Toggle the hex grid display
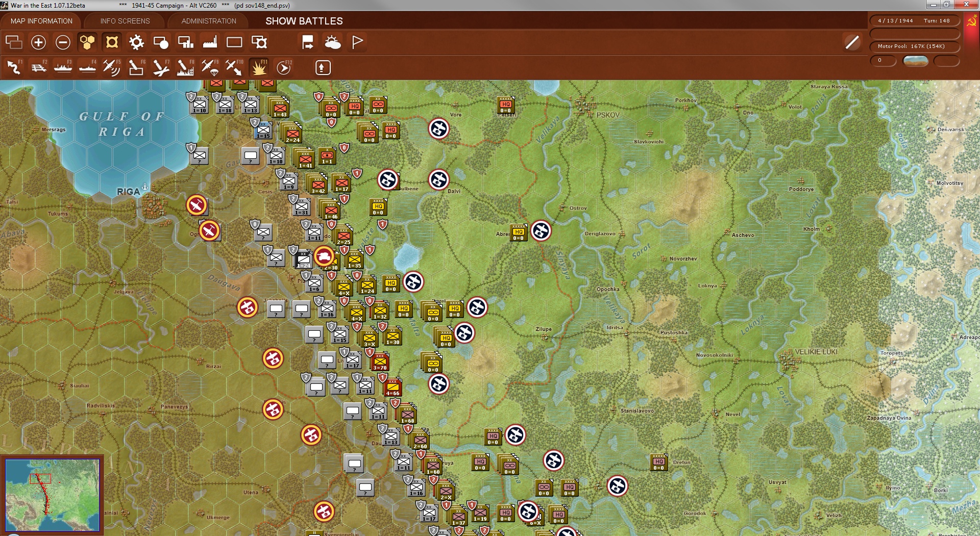This screenshot has height=536, width=980. click(87, 42)
